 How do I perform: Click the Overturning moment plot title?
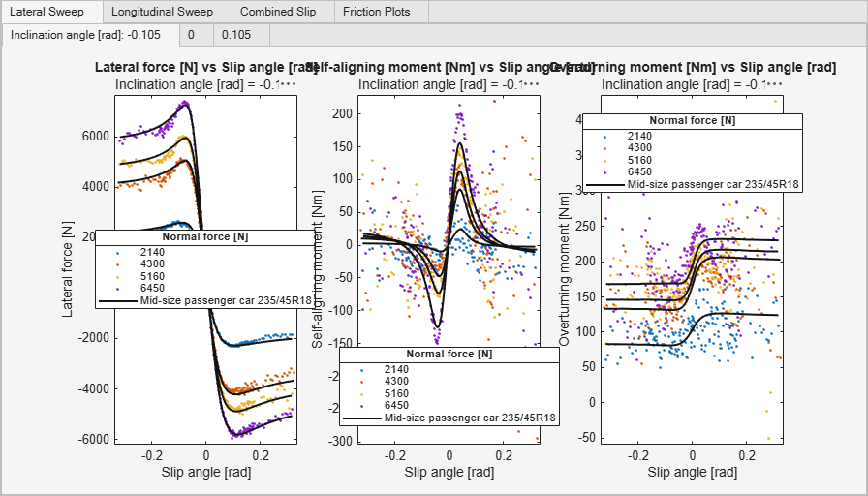[695, 68]
